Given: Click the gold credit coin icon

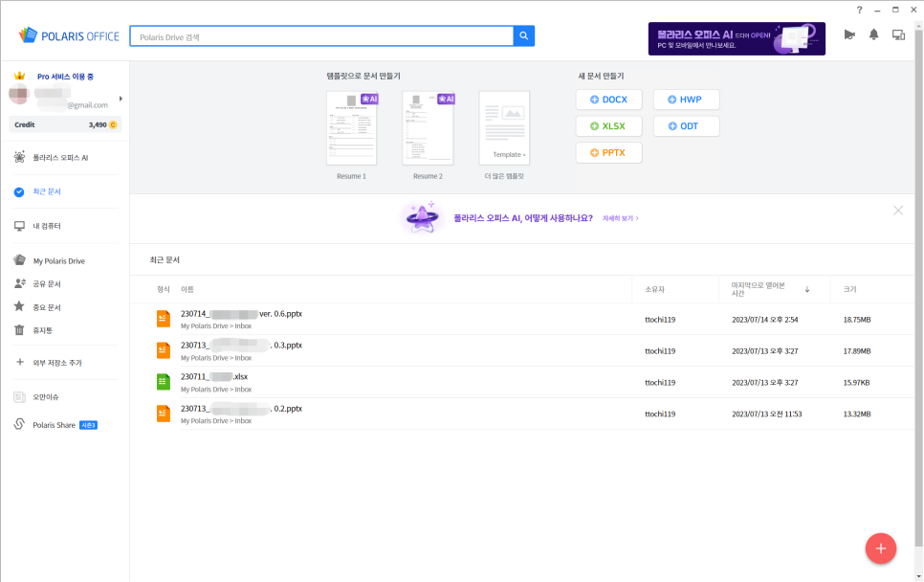Looking at the screenshot, I should click(113, 124).
